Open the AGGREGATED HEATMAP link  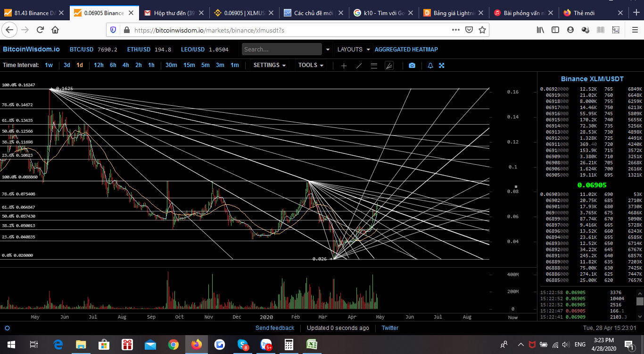tap(406, 49)
